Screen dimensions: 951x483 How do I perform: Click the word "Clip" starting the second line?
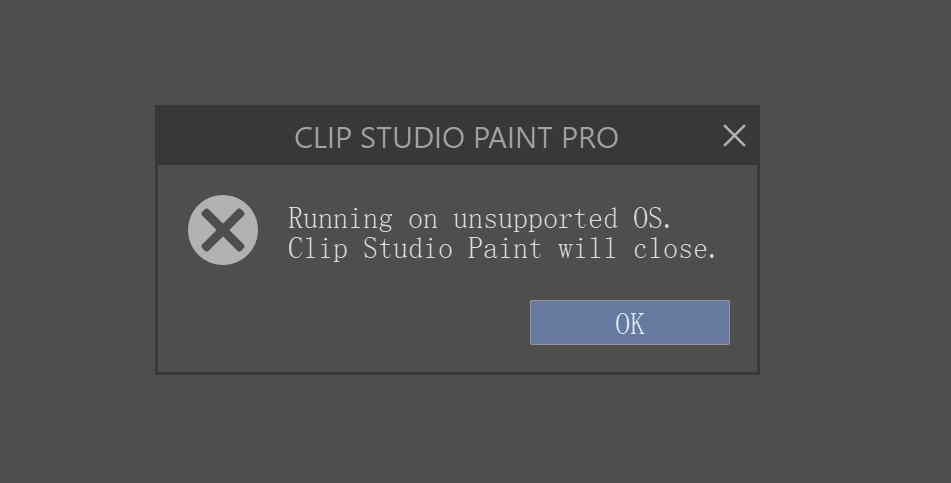(x=317, y=249)
